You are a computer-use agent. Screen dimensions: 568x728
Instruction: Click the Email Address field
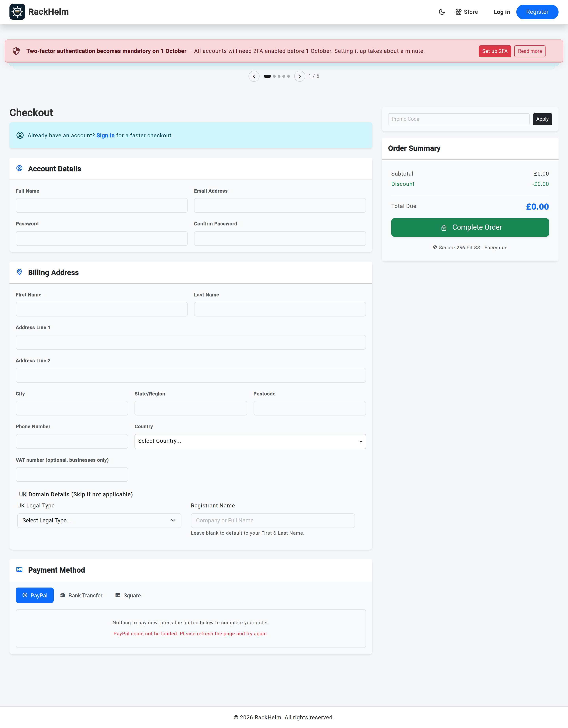point(280,205)
